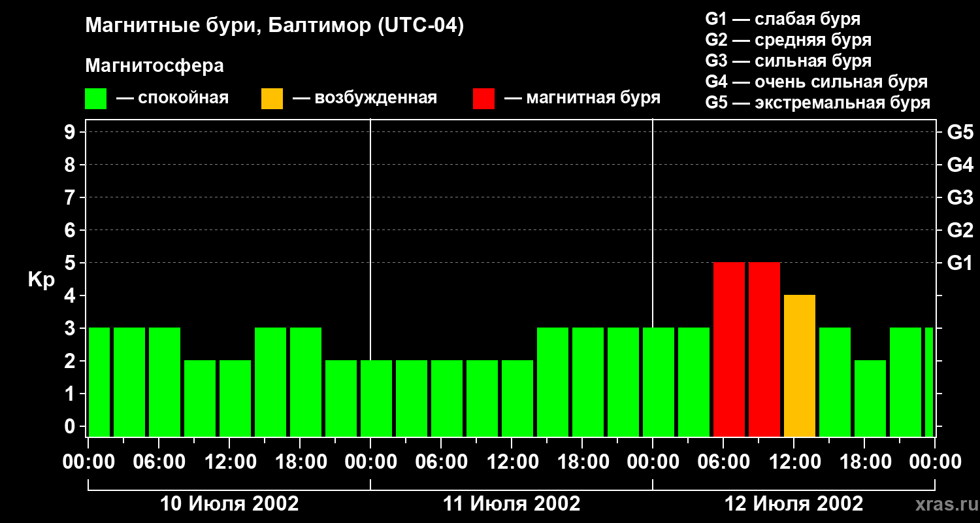
Task: Click the Kp axis label
Action: pos(41,280)
